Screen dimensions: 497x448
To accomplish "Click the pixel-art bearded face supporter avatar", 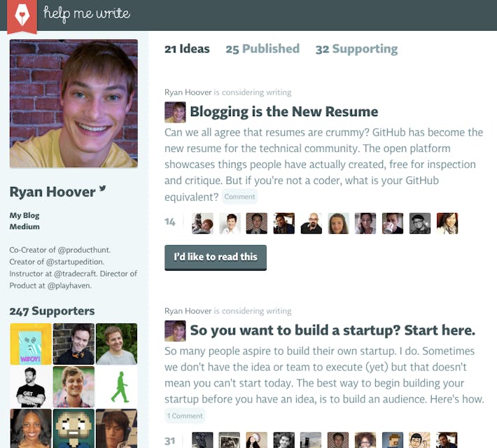I will 73,428.
